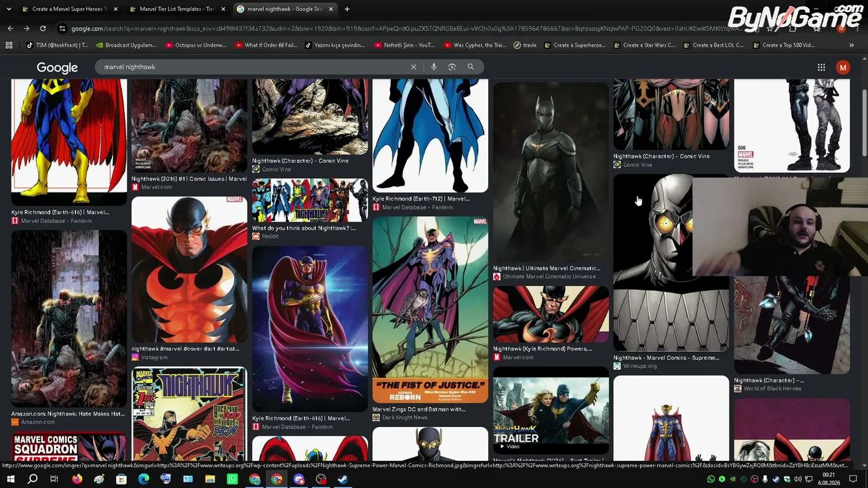Open the Create a Top 500 Vid... bookmark
868x488 pixels.
point(783,45)
